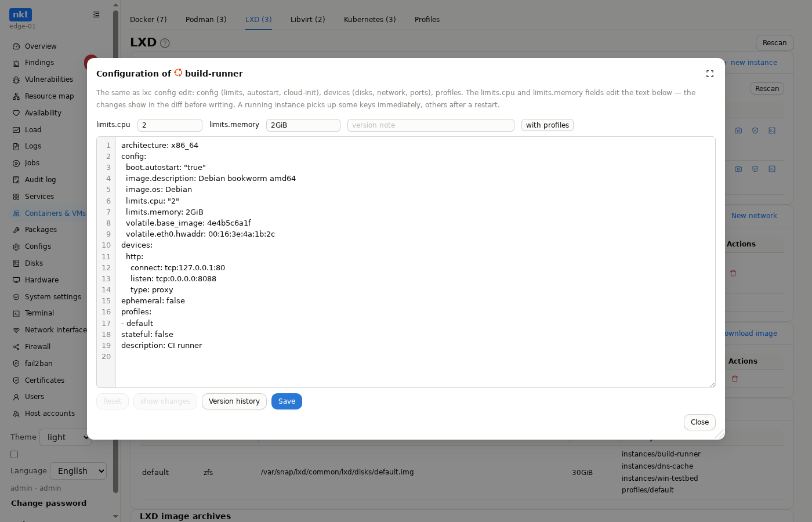Switch to the Libvirt (2) tab

coord(308,20)
